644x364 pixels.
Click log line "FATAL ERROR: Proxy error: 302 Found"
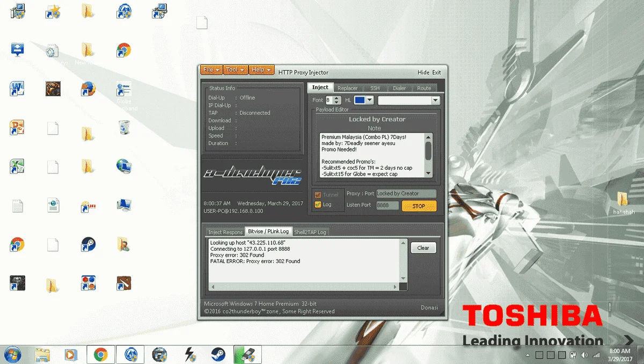(255, 261)
